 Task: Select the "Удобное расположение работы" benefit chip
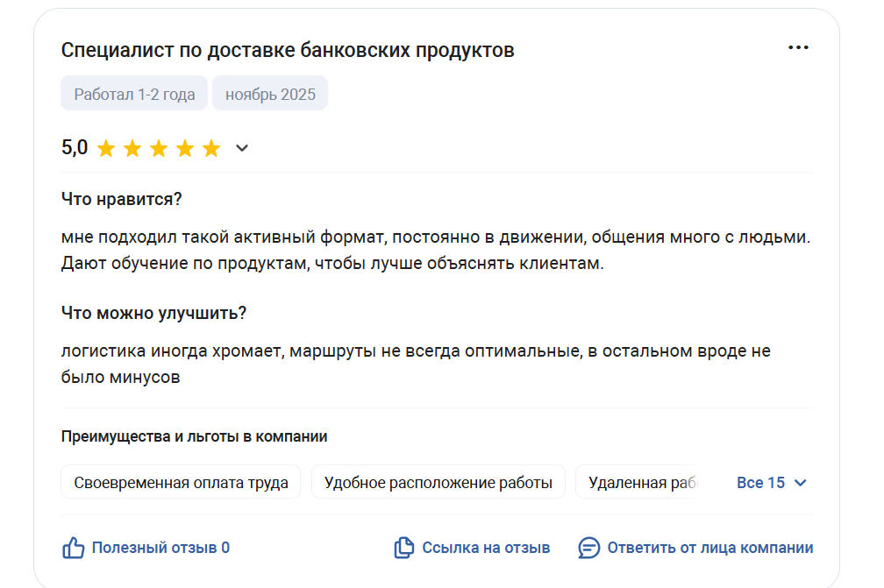tap(438, 483)
